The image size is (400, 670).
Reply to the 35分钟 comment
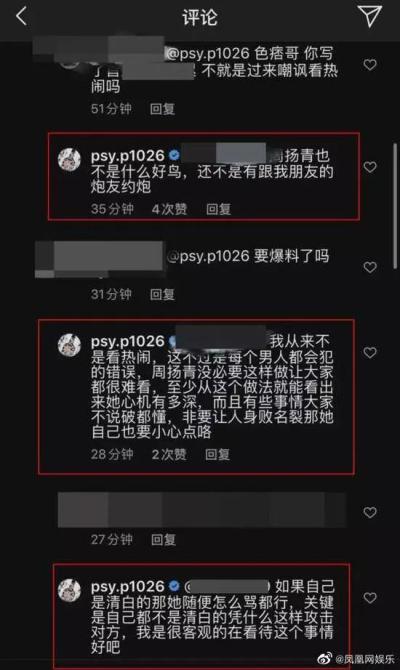tap(218, 209)
